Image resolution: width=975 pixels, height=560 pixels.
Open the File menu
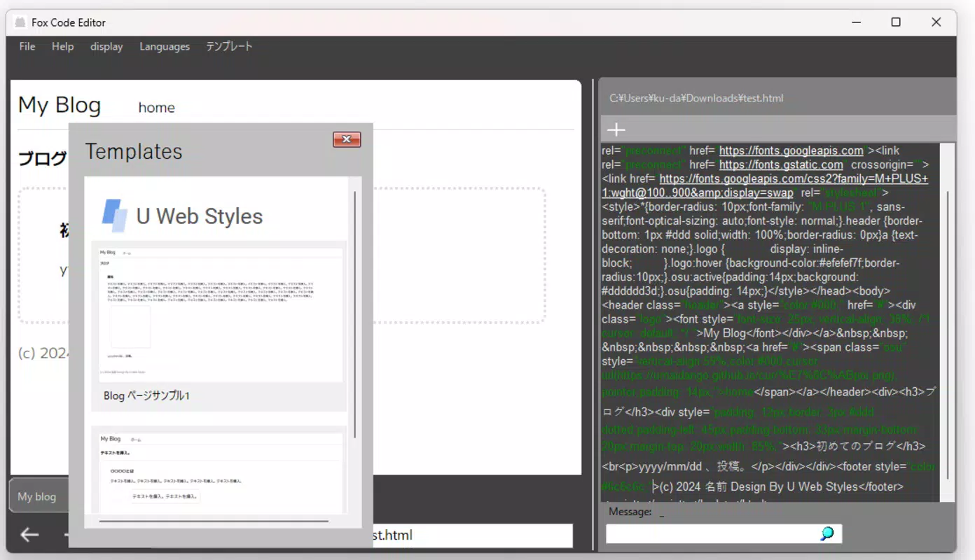tap(27, 46)
